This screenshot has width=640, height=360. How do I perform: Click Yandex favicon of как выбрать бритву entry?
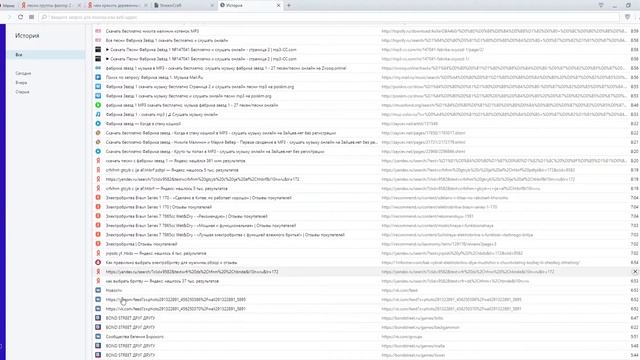tap(98, 281)
